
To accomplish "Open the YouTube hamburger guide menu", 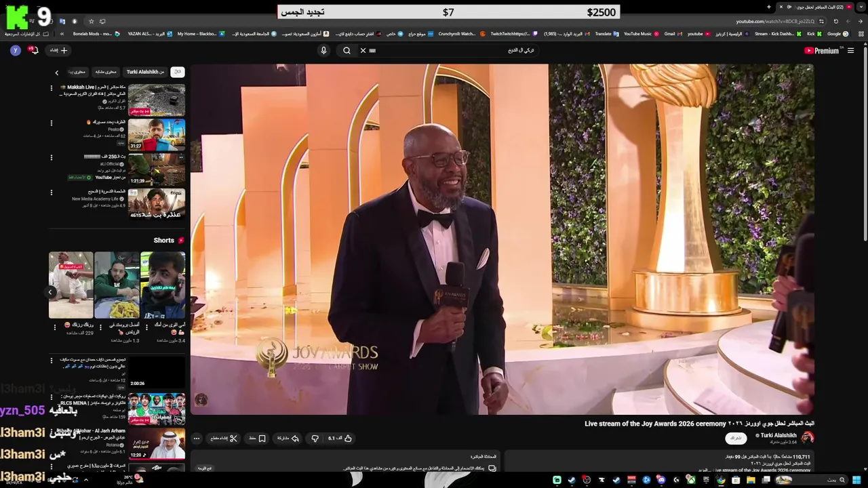I will click(x=851, y=50).
